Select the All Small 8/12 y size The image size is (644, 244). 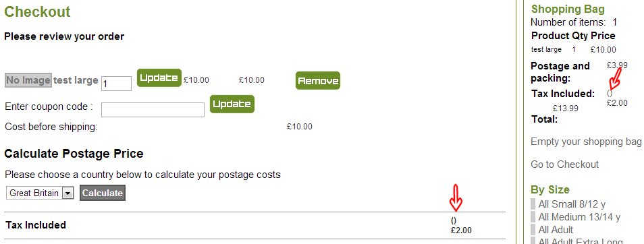point(572,204)
